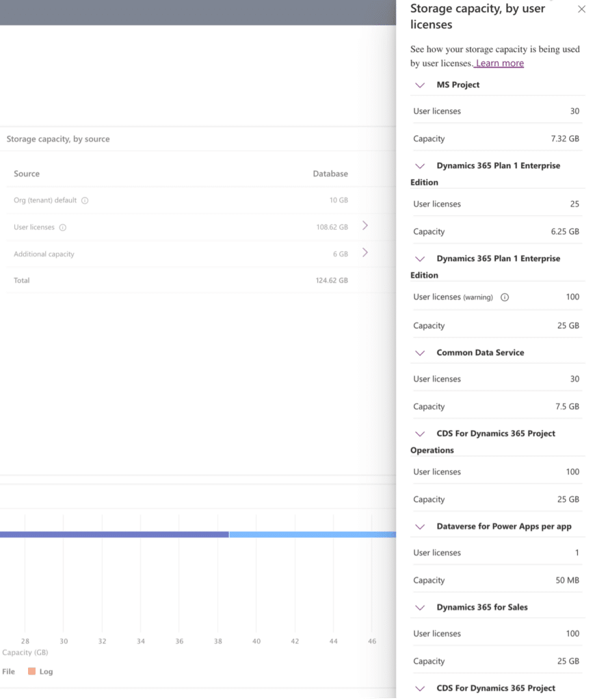595x700 pixels.
Task: Click the User licenses count of 1 under Dataverse
Action: tap(577, 552)
